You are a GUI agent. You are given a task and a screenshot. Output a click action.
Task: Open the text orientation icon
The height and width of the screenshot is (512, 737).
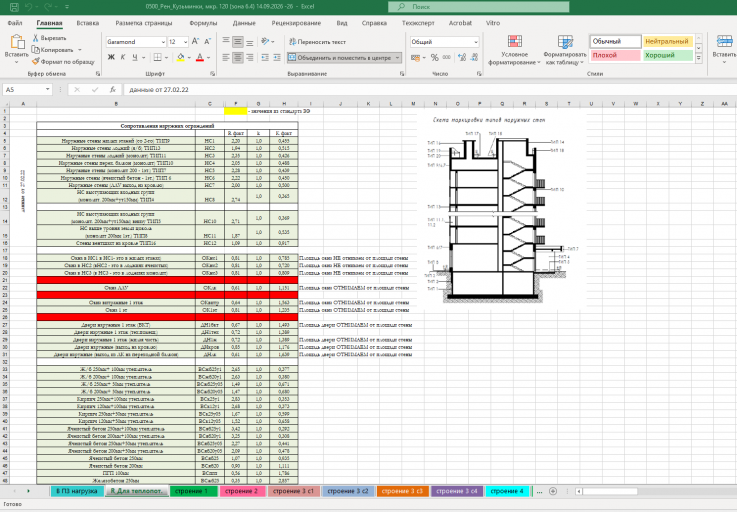pos(266,42)
